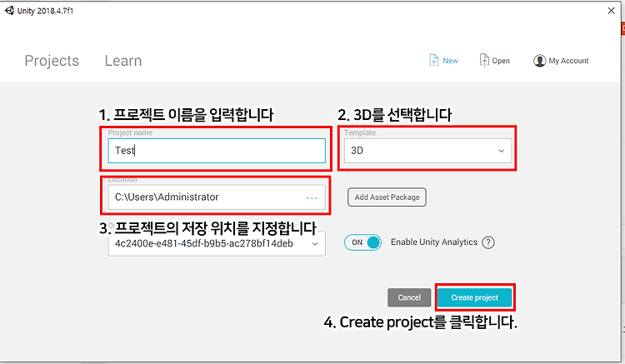
Task: Switch to the Projects tab
Action: tap(52, 61)
